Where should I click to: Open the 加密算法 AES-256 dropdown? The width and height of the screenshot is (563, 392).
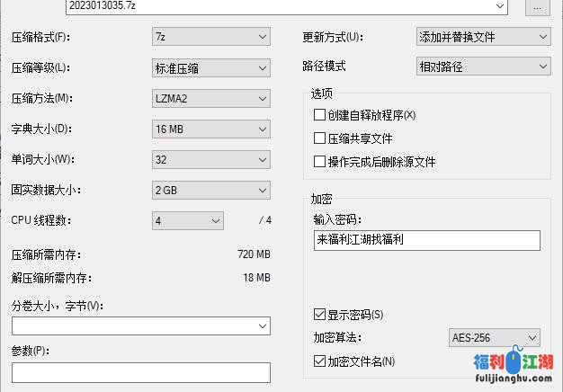(494, 338)
